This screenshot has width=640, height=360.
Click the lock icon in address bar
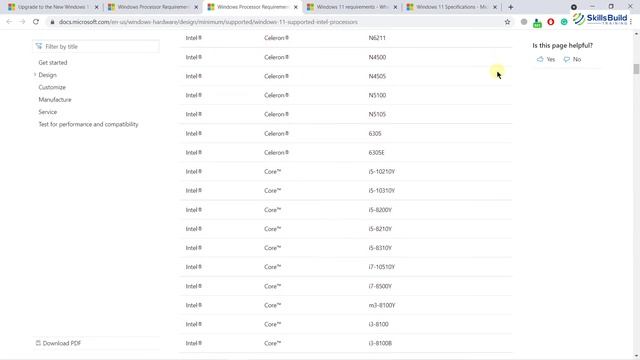click(52, 22)
